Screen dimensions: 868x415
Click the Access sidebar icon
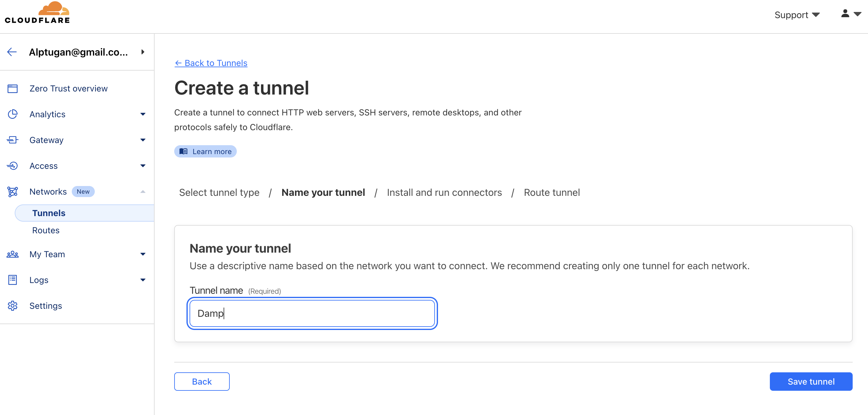(x=13, y=166)
